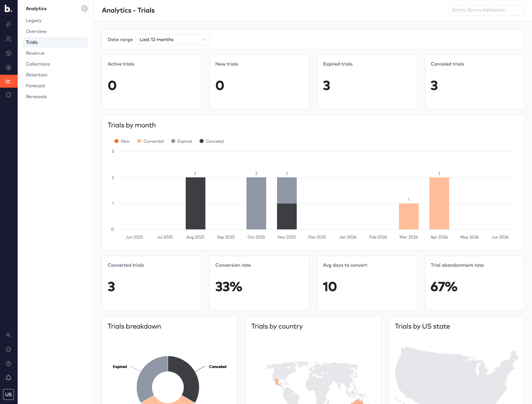The height and width of the screenshot is (404, 532).
Task: Open the dollar billing sidebar icon
Action: click(8, 68)
